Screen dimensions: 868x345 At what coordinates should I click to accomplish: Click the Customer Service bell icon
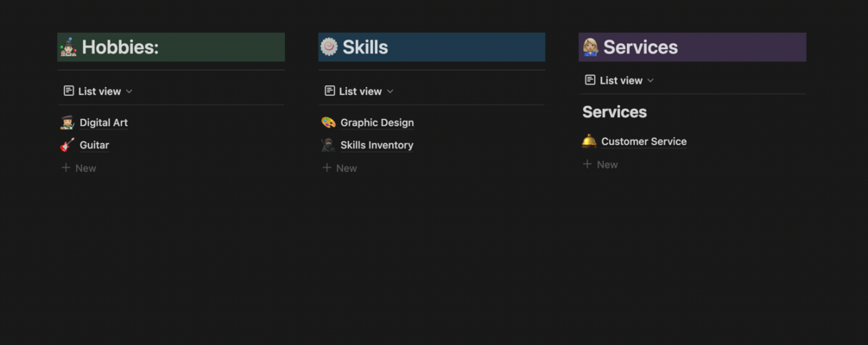[x=589, y=141]
